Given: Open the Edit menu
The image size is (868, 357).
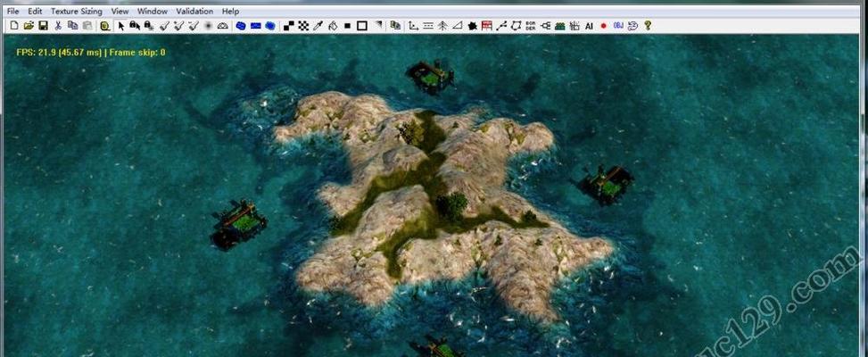Looking at the screenshot, I should click(34, 11).
